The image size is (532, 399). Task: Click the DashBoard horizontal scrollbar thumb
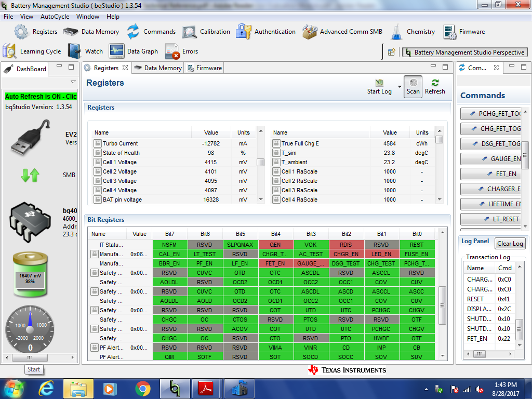pyautogui.click(x=30, y=357)
